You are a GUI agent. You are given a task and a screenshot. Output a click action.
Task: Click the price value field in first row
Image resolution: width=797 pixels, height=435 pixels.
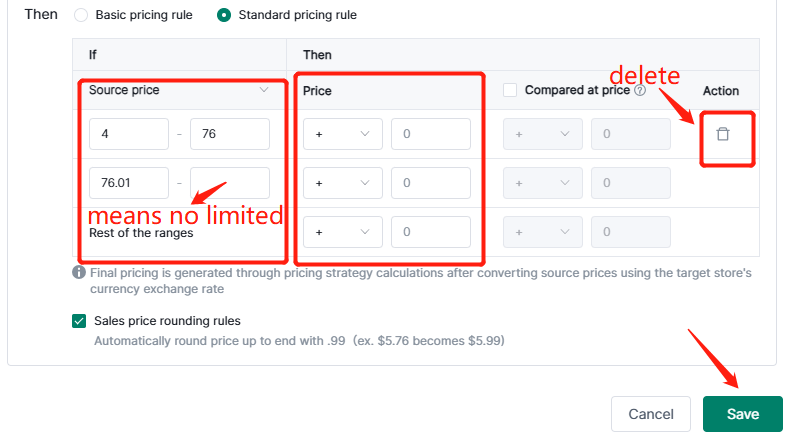(431, 134)
